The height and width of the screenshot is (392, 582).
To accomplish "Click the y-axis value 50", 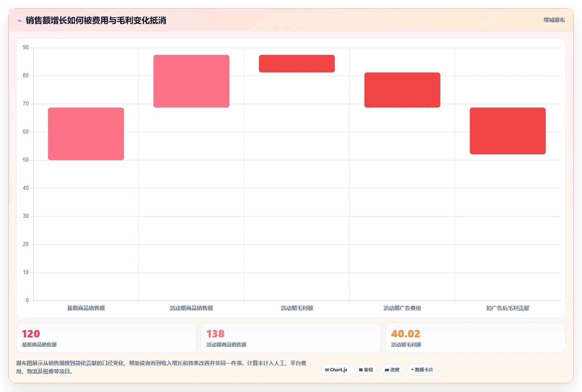I will (26, 160).
